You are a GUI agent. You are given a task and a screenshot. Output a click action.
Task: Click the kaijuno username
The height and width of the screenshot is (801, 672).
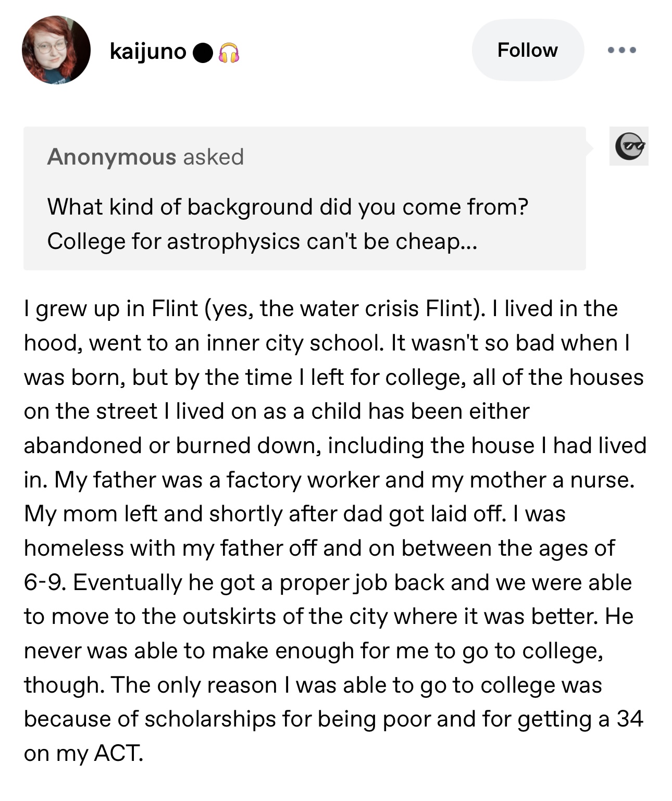coord(148,51)
